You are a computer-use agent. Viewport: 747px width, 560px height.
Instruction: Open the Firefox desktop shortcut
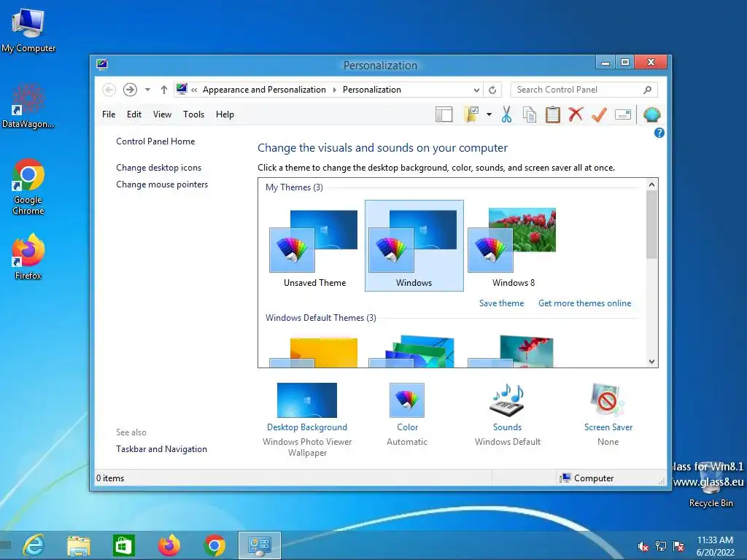pos(28,256)
